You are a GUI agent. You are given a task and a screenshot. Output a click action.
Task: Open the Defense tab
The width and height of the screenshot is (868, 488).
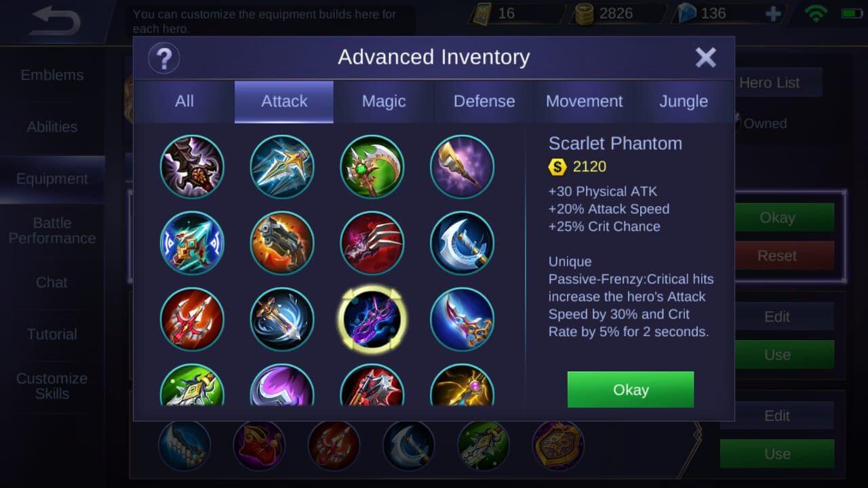tap(484, 102)
